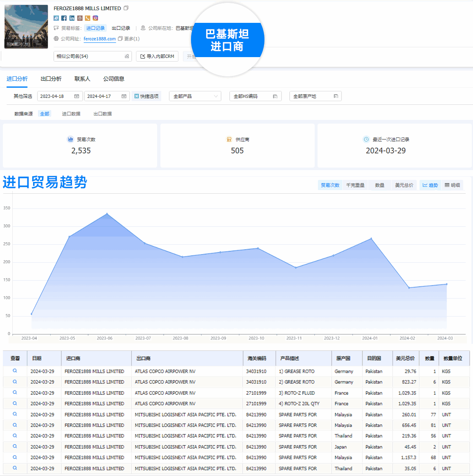The width and height of the screenshot is (473, 476).
Task: Open the 全部原产地 origin selector
Action: [315, 96]
